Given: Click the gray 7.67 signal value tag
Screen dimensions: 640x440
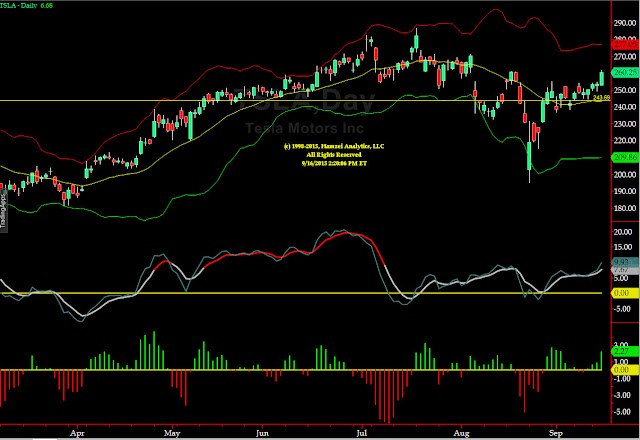Looking at the screenshot, I should 624,270.
